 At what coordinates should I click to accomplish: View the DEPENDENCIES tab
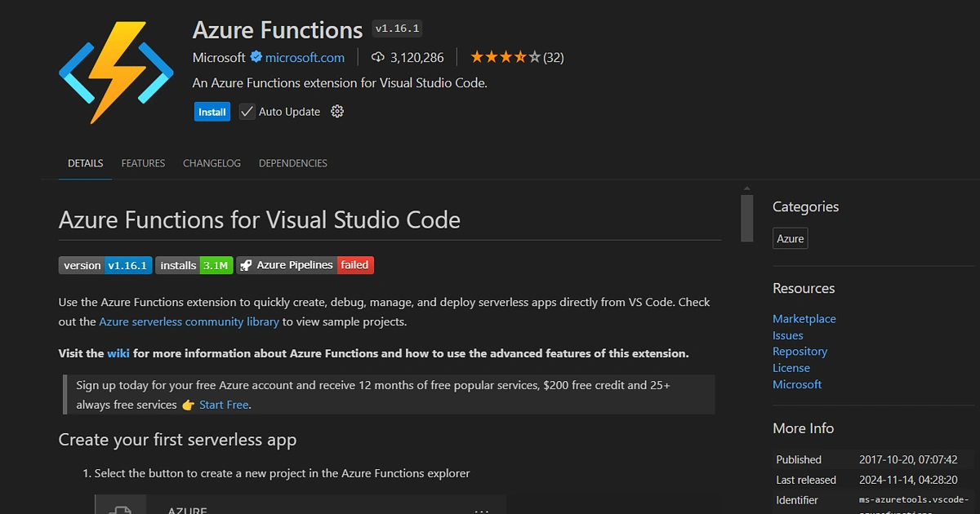[292, 163]
